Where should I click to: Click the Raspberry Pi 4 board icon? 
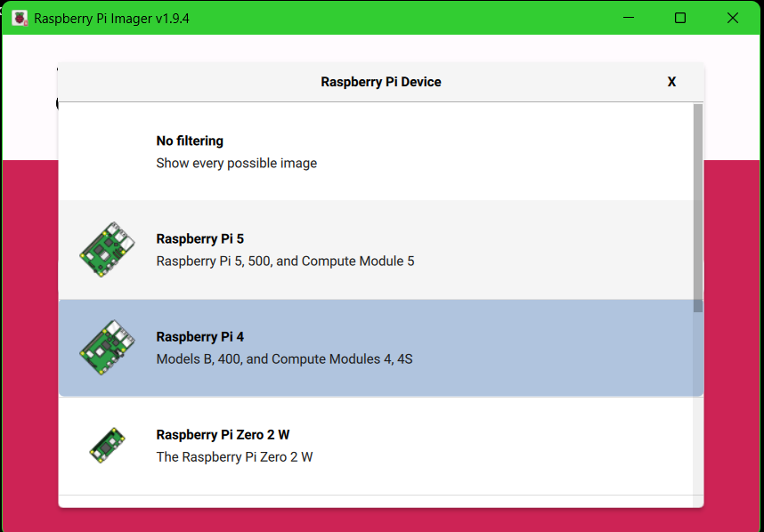107,348
